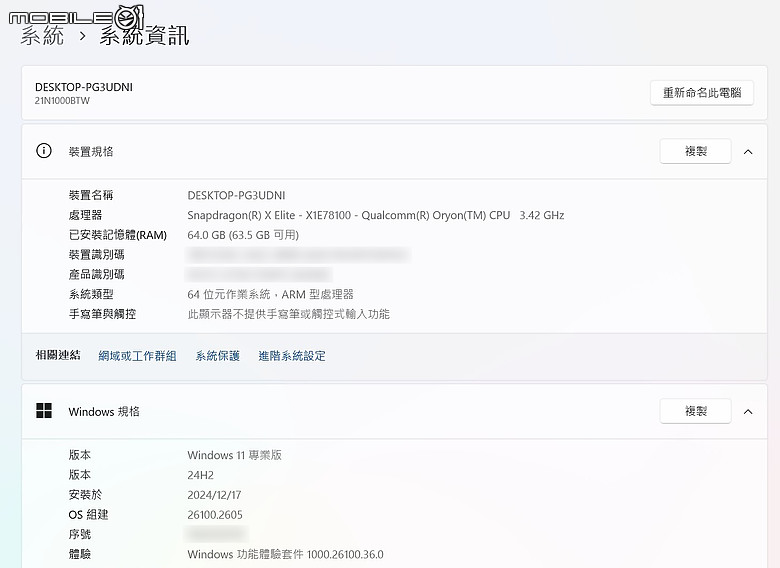
Task: Open the 網域或工作群組 link
Action: 137,356
